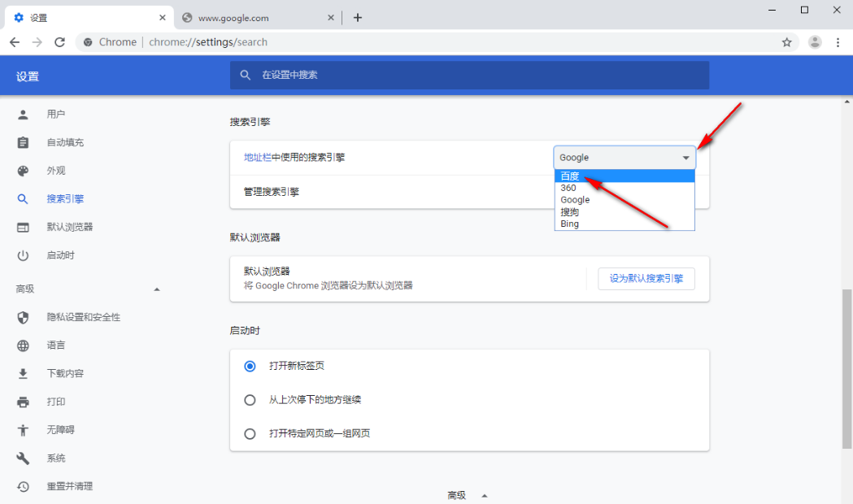
Task: Click the search icon in settings search bar
Action: pyautogui.click(x=246, y=75)
